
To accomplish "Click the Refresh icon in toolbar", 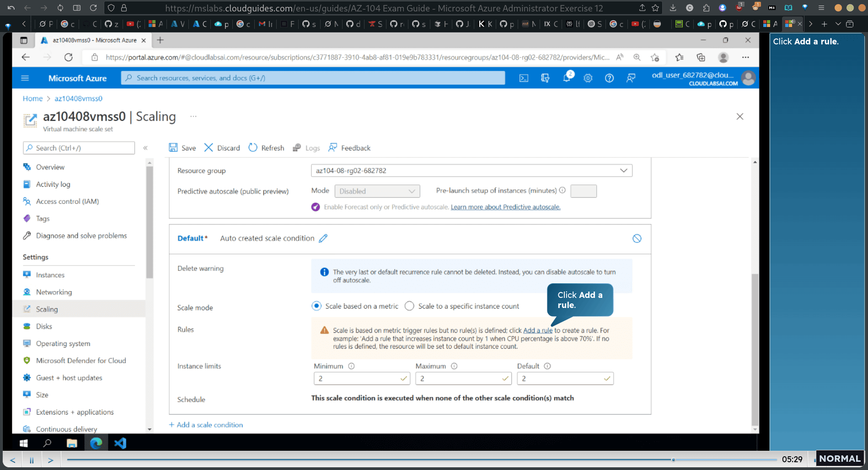I will point(253,147).
